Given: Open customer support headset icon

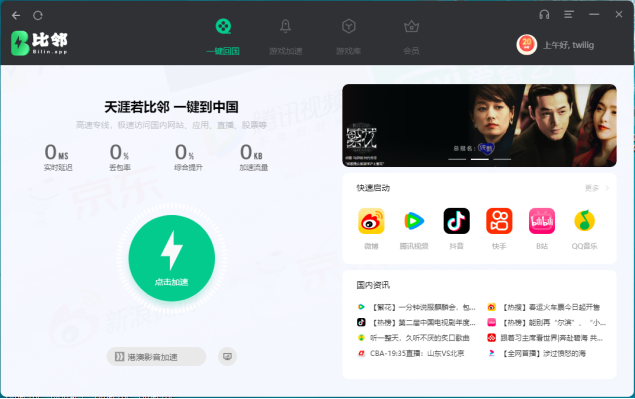Looking at the screenshot, I should point(544,15).
